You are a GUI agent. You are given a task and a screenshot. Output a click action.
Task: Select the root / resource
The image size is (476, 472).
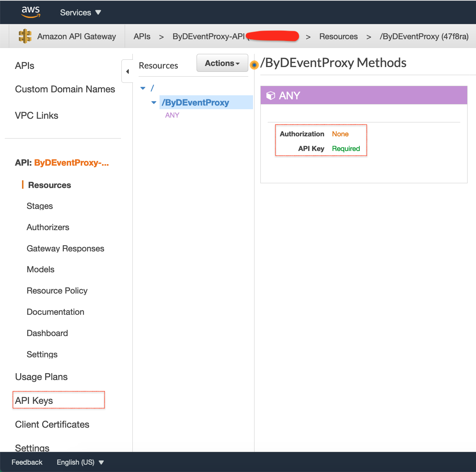pos(152,88)
